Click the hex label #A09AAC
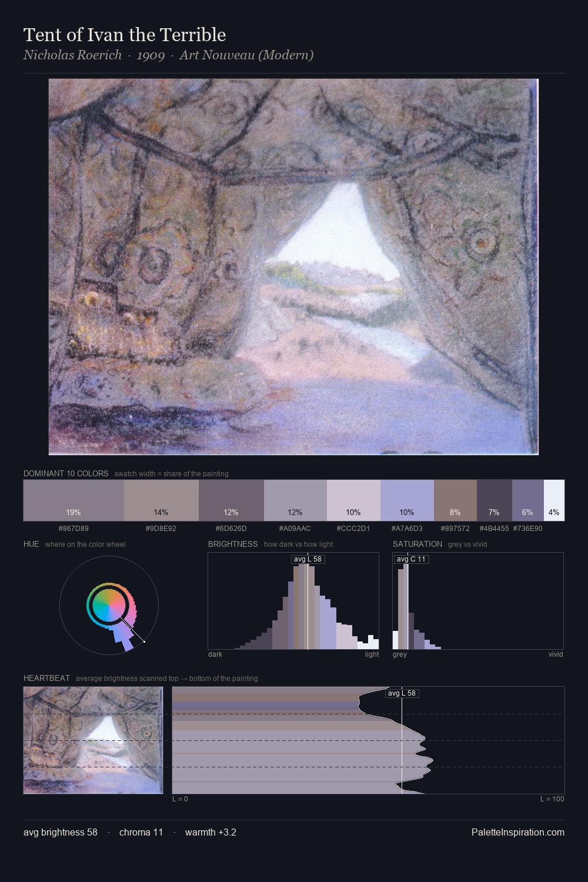The width and height of the screenshot is (588, 882). [295, 529]
